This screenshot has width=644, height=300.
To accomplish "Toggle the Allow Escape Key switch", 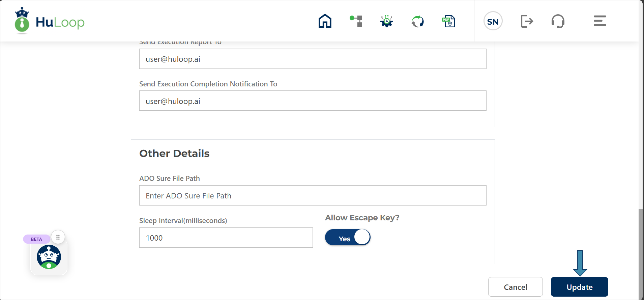I will point(348,238).
